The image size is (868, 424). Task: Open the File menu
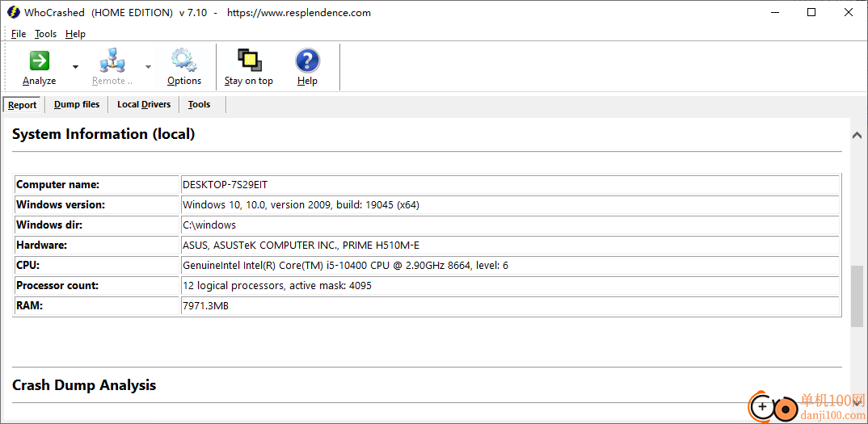19,34
